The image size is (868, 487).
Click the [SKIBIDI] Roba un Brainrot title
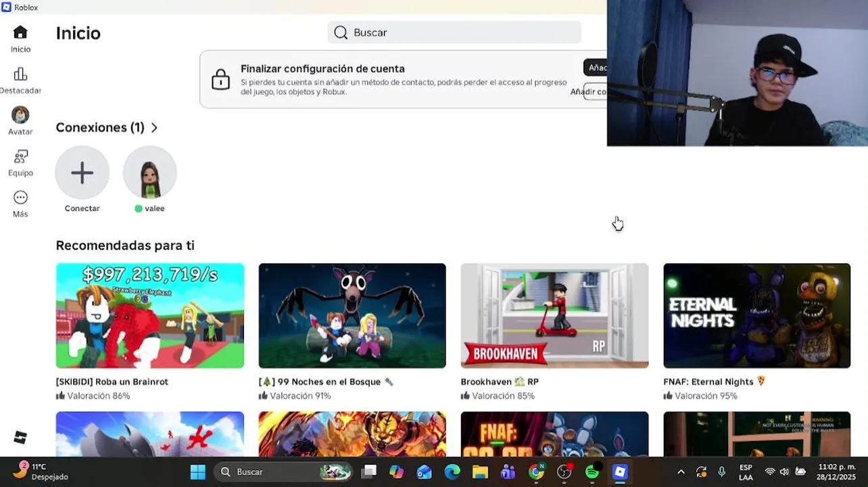112,381
